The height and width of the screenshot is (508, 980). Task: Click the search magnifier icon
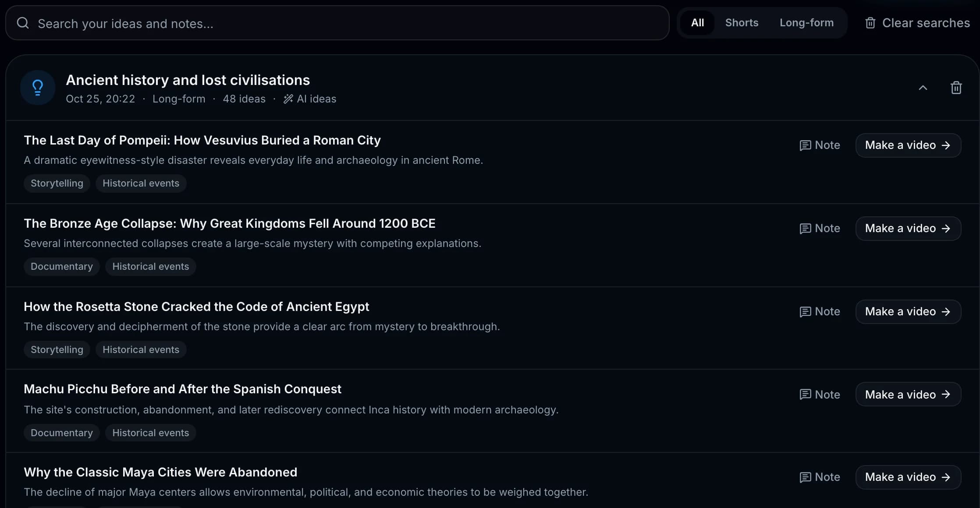[x=23, y=23]
